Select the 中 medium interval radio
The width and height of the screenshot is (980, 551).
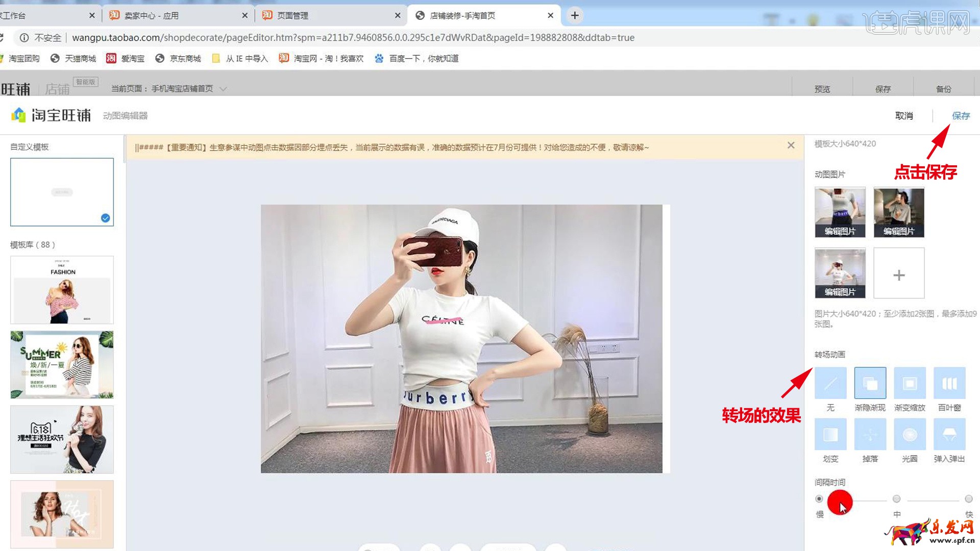pos(896,499)
